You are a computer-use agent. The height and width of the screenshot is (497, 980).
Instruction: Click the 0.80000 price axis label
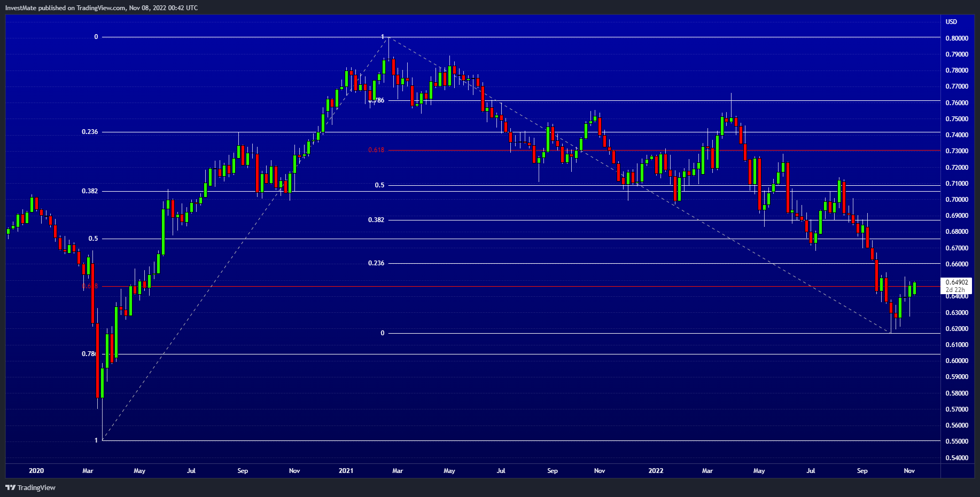tap(956, 38)
